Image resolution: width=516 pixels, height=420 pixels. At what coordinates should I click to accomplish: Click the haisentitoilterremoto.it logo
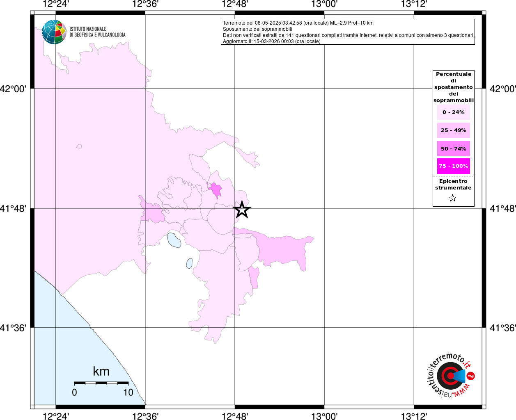451,375
